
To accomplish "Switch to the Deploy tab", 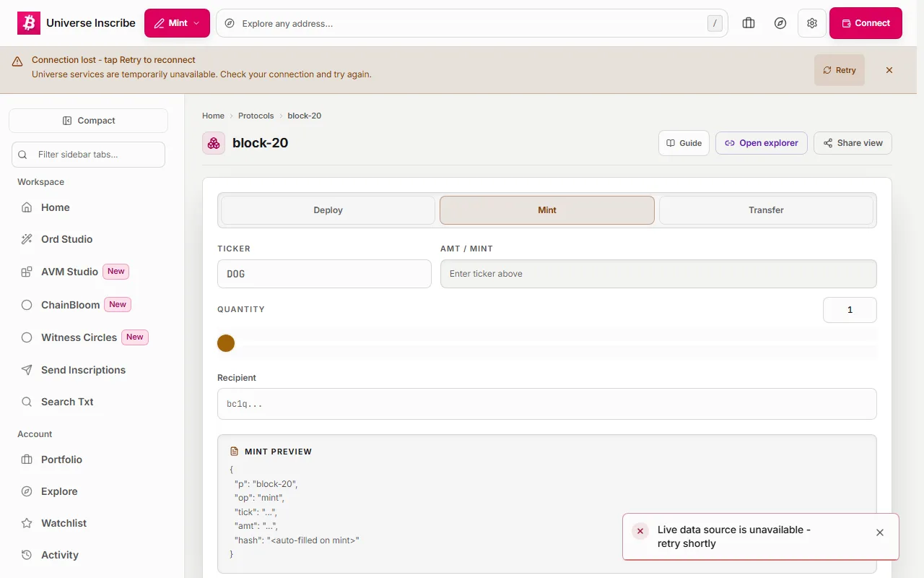I will 328,210.
